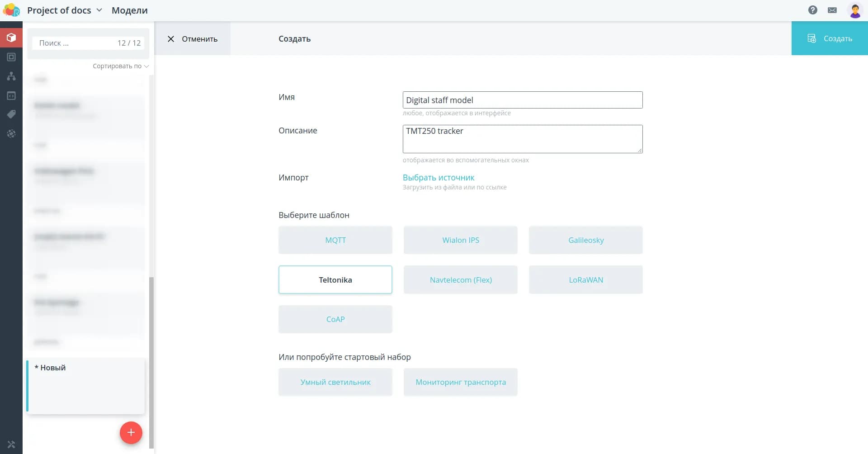
Task: Open the mail envelope icon
Action: pyautogui.click(x=832, y=10)
